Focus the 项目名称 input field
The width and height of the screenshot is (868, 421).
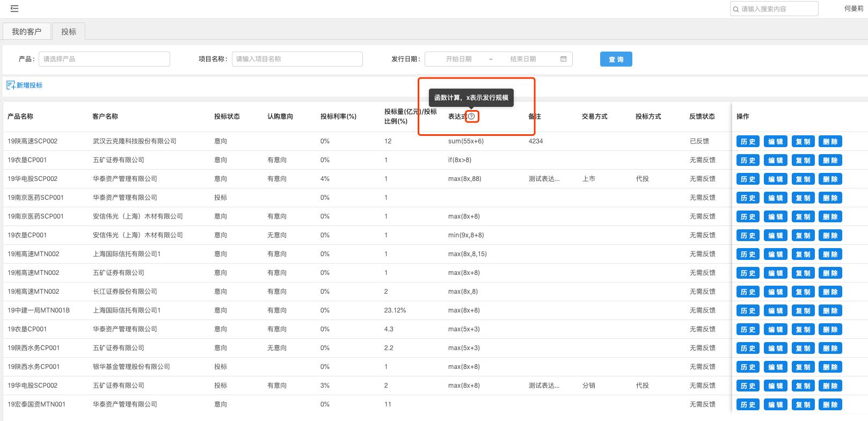coord(297,59)
